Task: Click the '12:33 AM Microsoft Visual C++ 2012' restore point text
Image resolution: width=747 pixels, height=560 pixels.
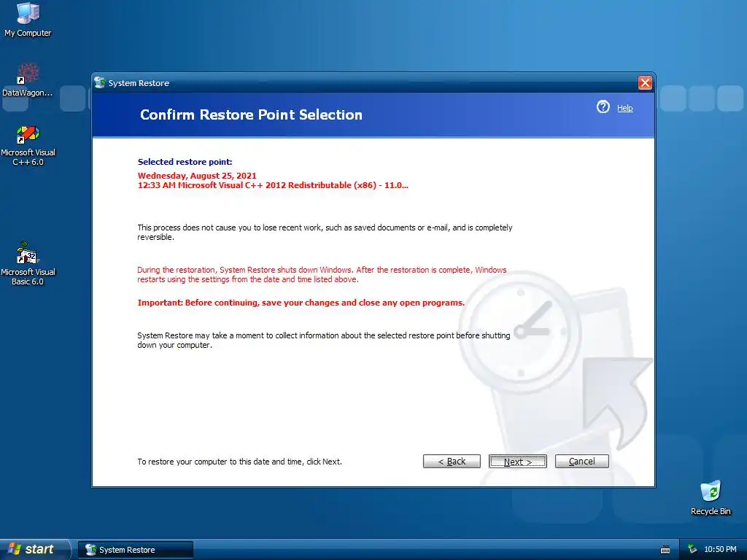Action: pyautogui.click(x=273, y=185)
